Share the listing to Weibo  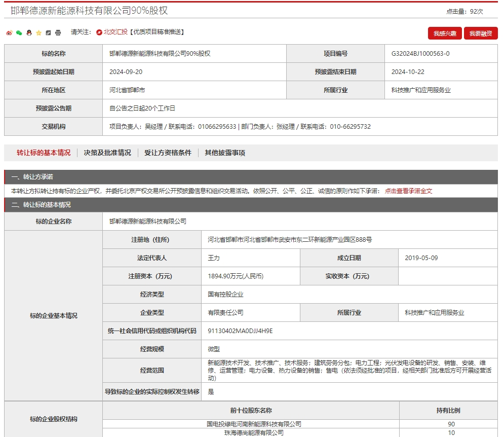coord(9,32)
